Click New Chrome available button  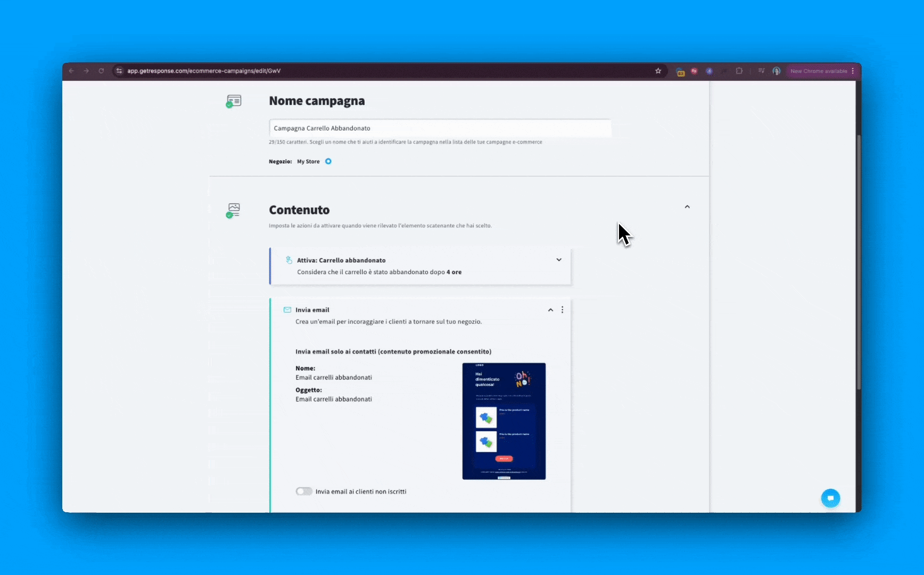tap(819, 71)
